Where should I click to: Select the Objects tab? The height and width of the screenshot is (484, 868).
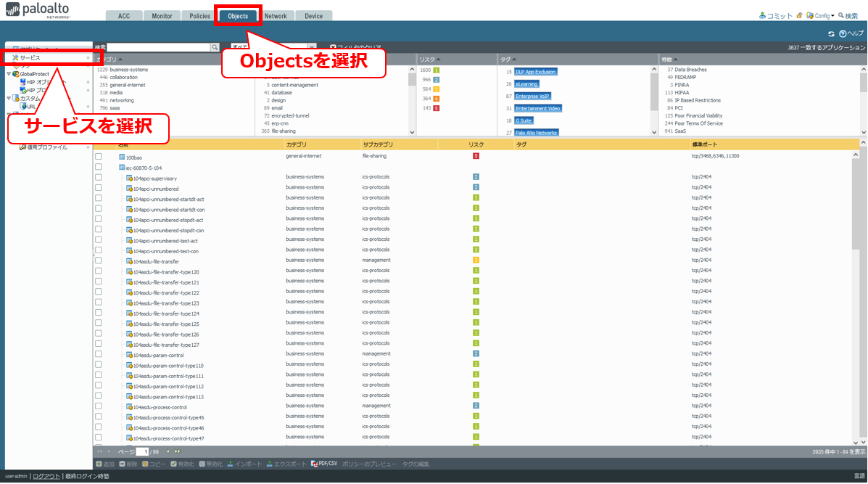[238, 16]
